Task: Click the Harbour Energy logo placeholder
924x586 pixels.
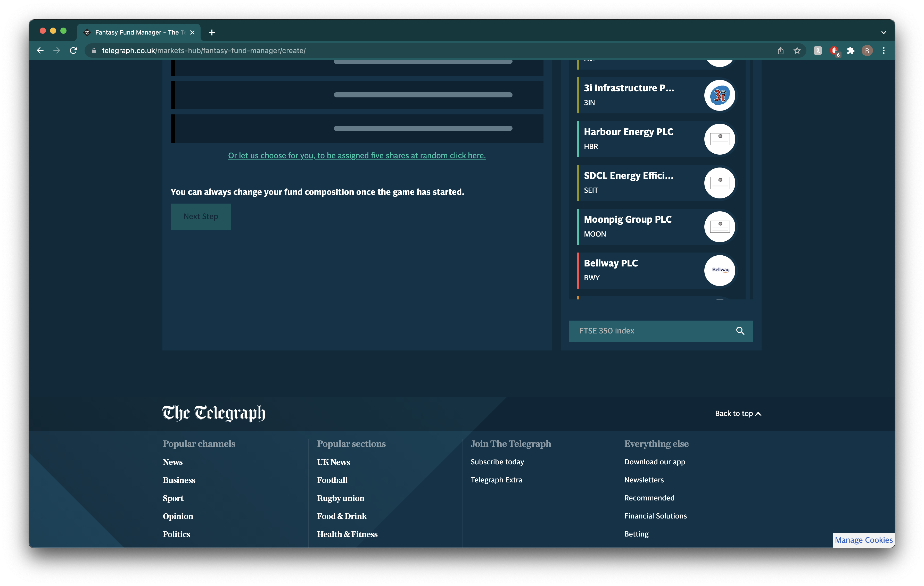Action: pyautogui.click(x=720, y=139)
